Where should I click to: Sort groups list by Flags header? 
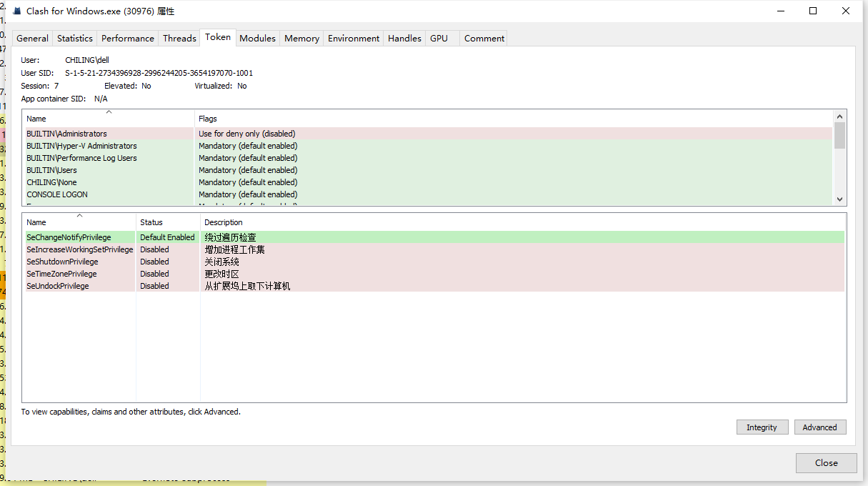click(514, 119)
